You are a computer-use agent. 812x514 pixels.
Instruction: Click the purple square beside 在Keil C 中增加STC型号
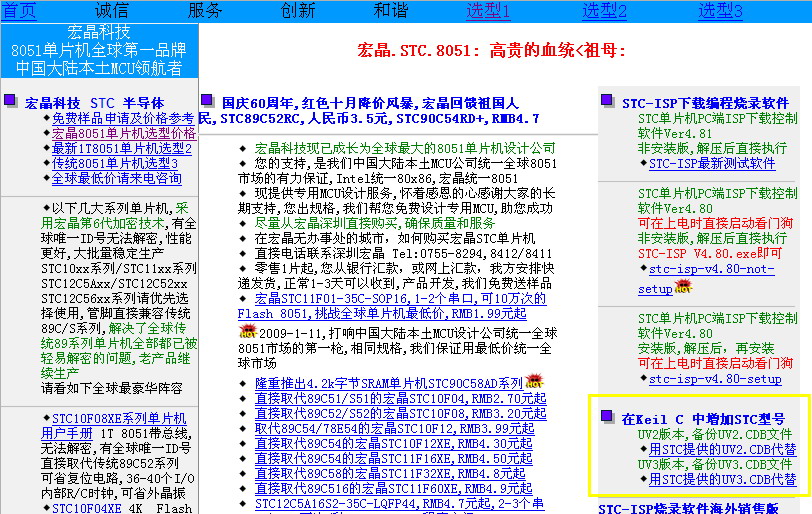tap(607, 416)
